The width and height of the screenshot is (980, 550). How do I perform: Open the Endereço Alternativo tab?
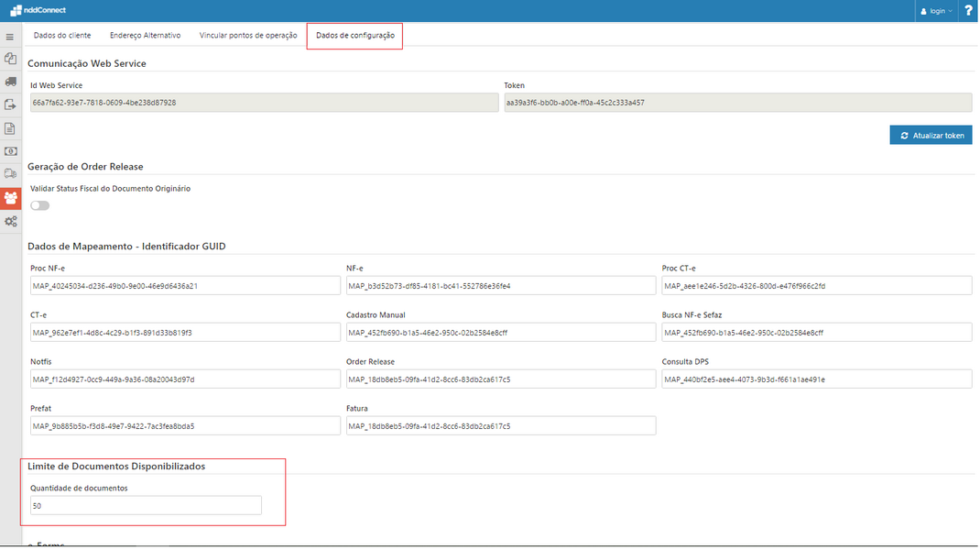(x=145, y=36)
